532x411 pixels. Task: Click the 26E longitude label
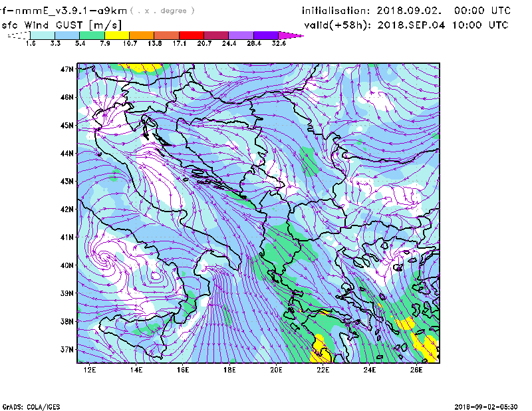pos(416,370)
